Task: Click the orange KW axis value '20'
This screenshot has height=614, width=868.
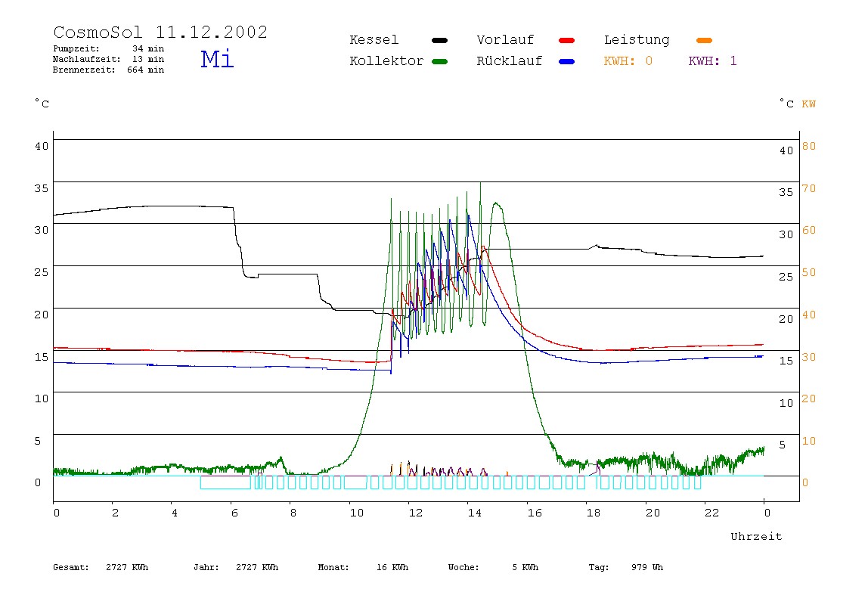Action: pos(809,398)
